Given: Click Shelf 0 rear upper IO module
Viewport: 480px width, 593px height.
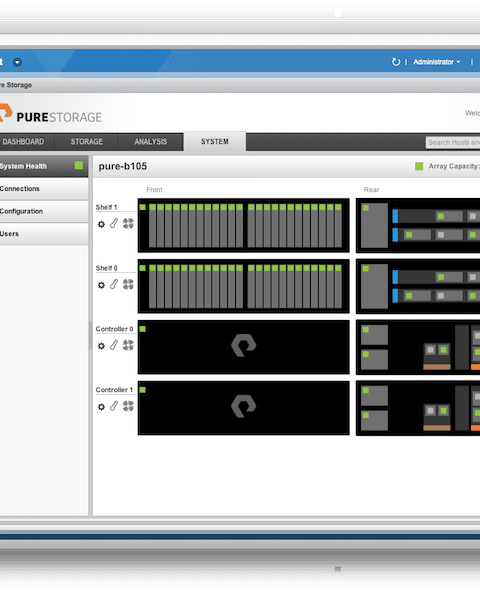Looking at the screenshot, I should (436, 277).
